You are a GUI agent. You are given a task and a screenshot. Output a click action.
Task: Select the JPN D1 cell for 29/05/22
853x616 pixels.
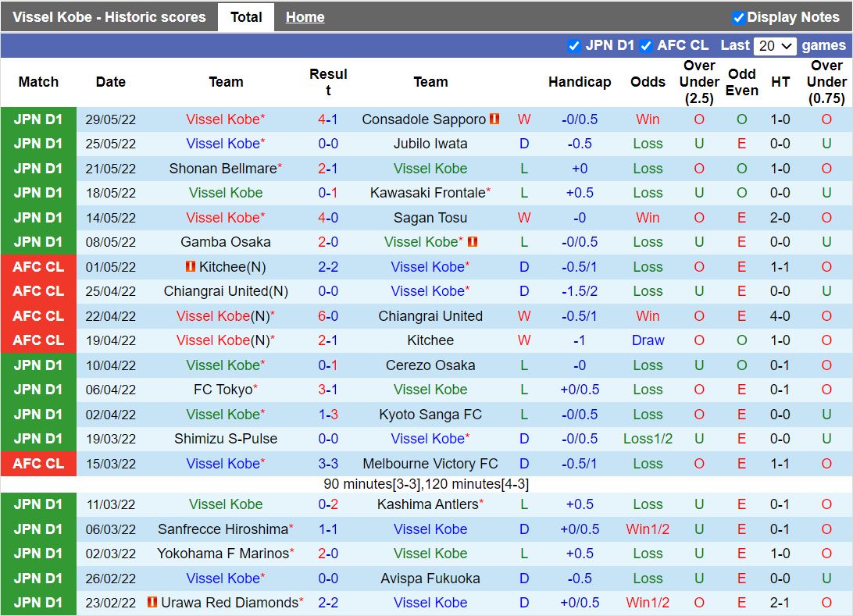[x=38, y=119]
